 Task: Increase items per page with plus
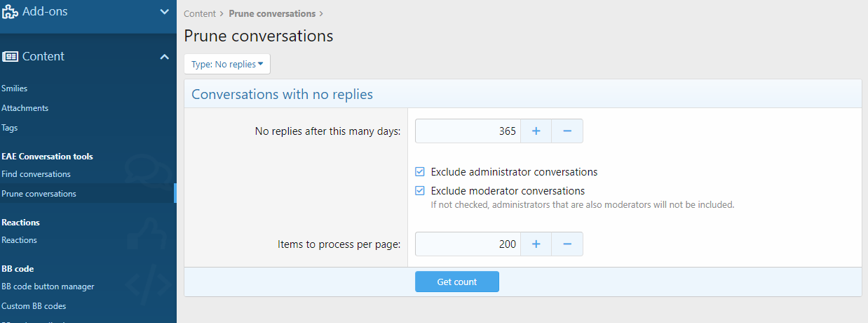pyautogui.click(x=536, y=244)
